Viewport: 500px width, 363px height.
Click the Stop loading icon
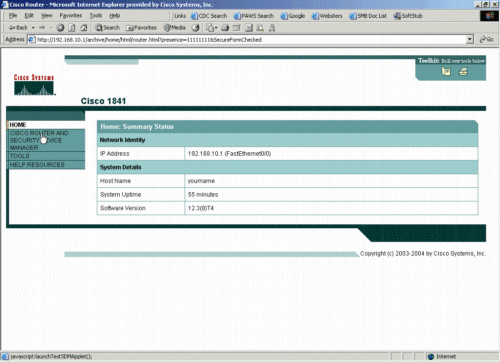[x=60, y=28]
